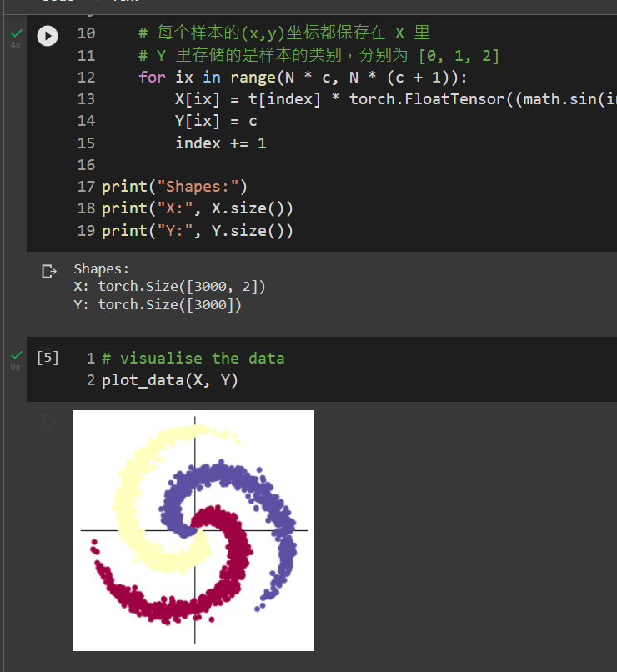The width and height of the screenshot is (617, 672).
Task: Click the line 'for ix in range(N * c'
Action: click(303, 78)
